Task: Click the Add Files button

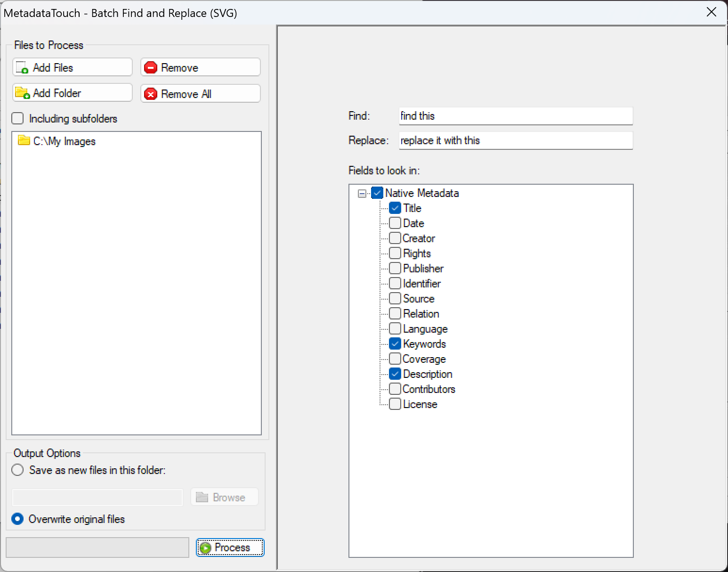Action: coord(73,67)
